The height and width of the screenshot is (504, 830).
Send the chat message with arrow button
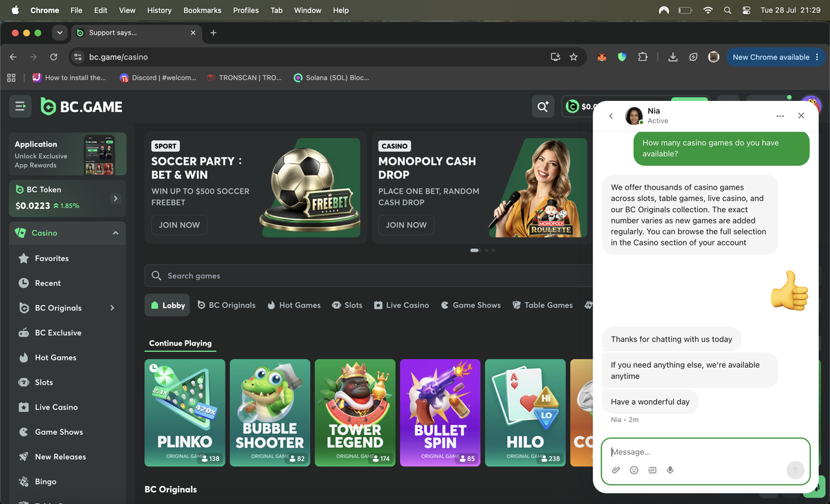pyautogui.click(x=795, y=470)
